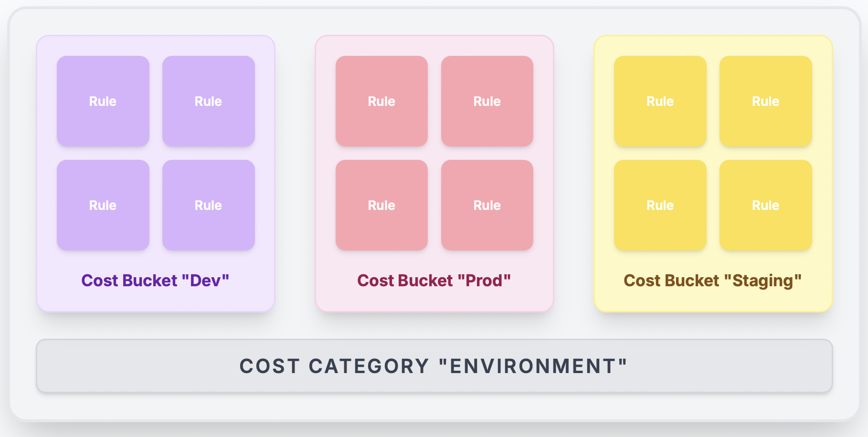Click the Cost Bucket "Dev" label
Image resolution: width=868 pixels, height=437 pixels.
tap(155, 281)
